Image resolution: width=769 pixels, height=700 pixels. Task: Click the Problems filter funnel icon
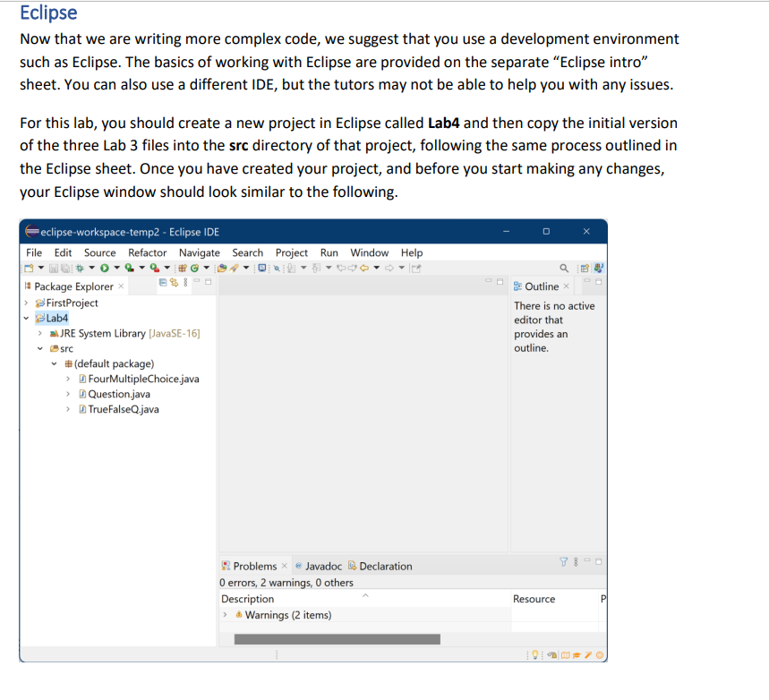[563, 561]
